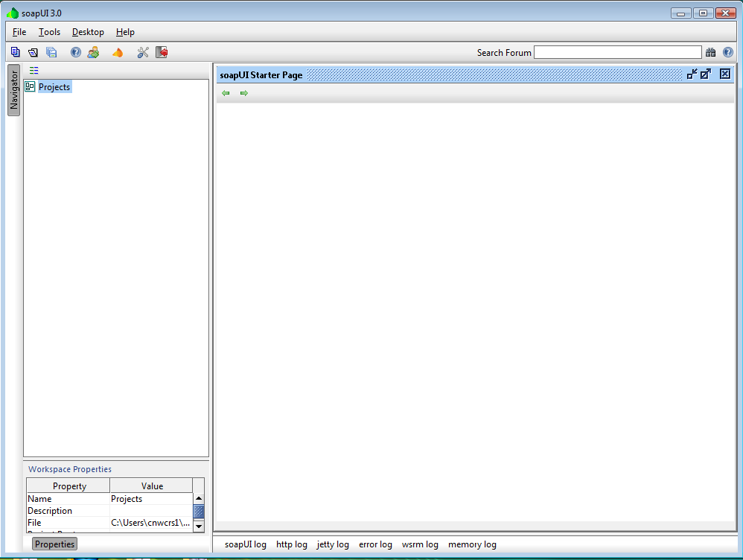
Task: Select the Description property row label
Action: pos(50,511)
